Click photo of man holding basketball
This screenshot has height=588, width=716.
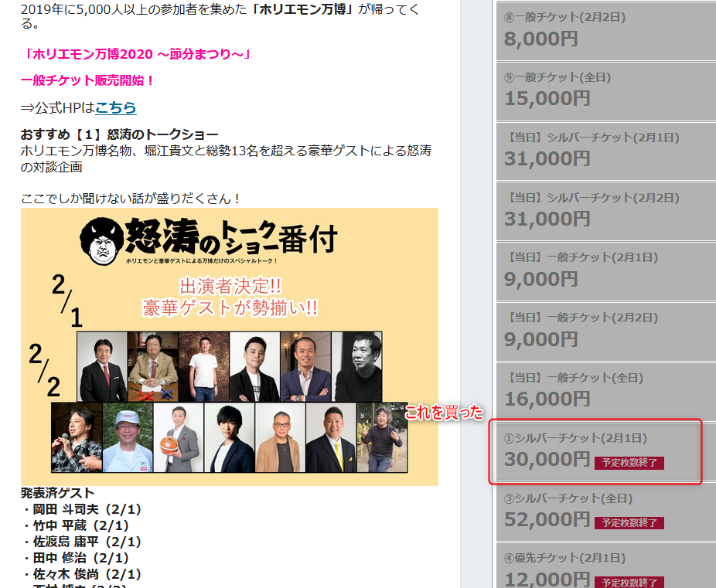coord(178,438)
